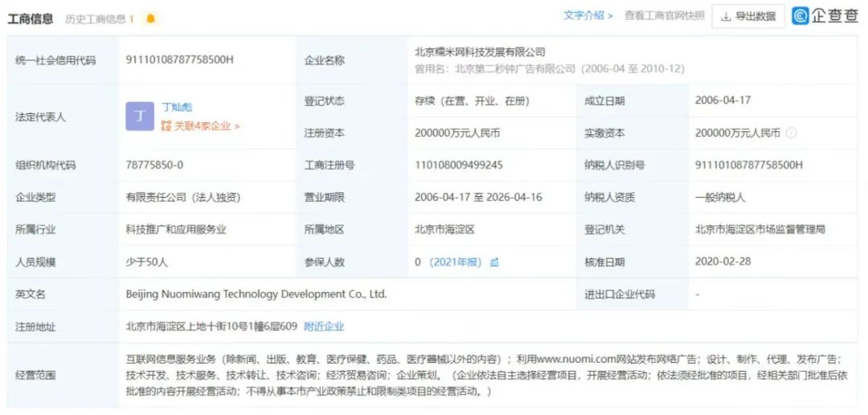The image size is (868, 415).
Task: Click registered capital 200000万元人民币 value
Action: point(457,133)
